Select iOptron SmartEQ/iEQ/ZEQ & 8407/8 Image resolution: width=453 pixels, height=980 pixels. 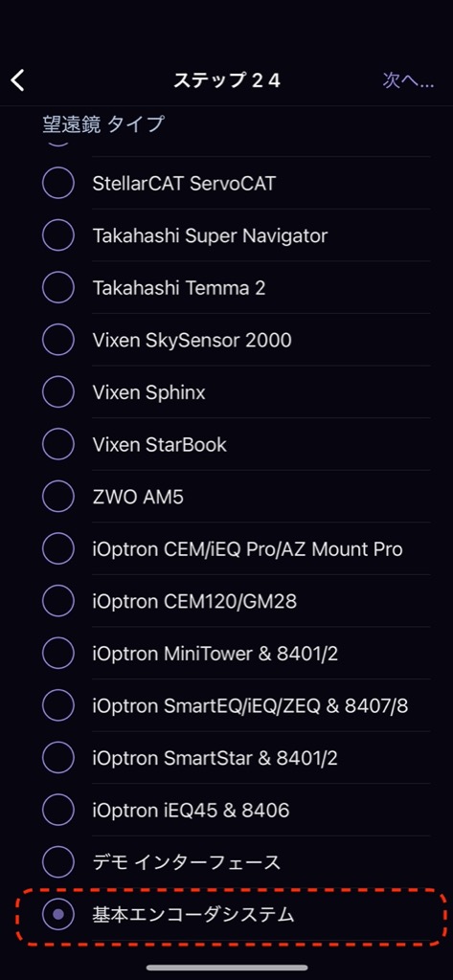[x=58, y=706]
